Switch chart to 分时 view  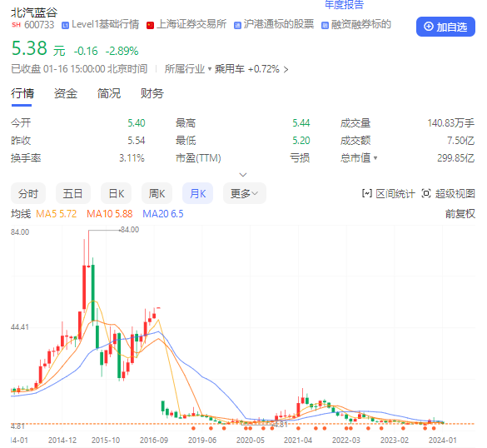(x=28, y=193)
